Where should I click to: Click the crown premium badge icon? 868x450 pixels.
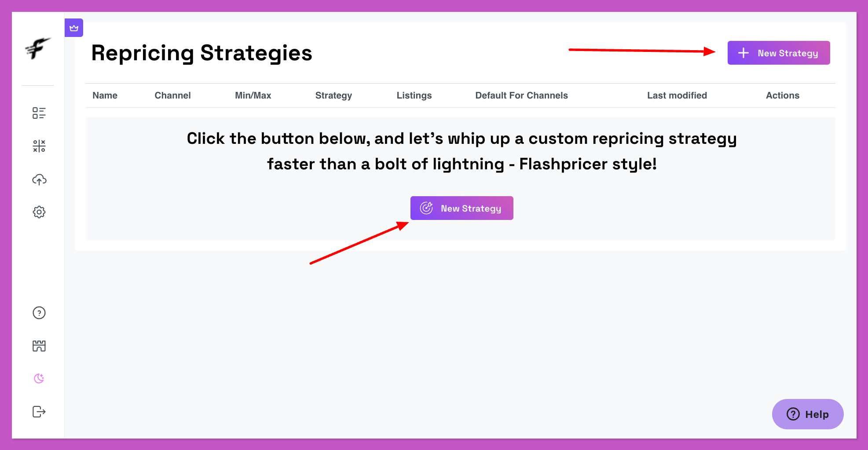(74, 28)
